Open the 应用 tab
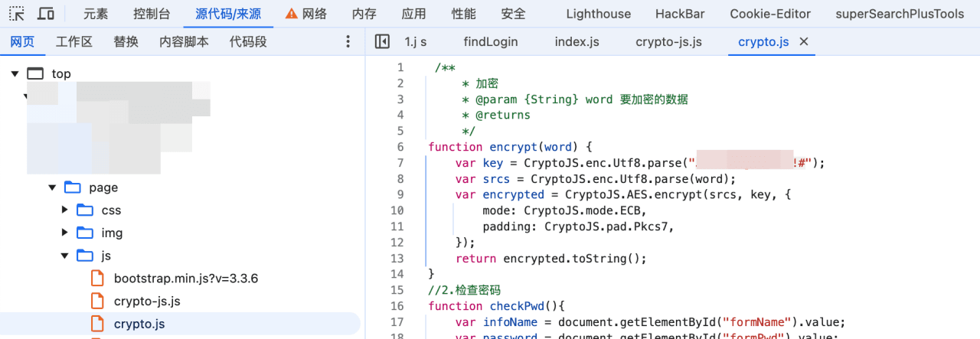The width and height of the screenshot is (980, 339). (413, 14)
